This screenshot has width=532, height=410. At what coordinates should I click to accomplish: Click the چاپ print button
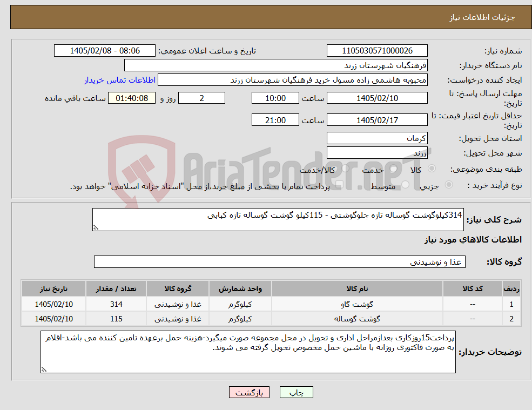coord(296,392)
